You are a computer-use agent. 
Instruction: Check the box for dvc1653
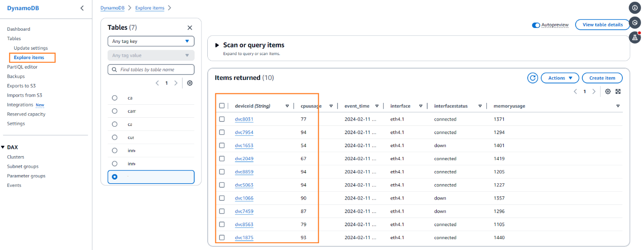click(x=222, y=145)
